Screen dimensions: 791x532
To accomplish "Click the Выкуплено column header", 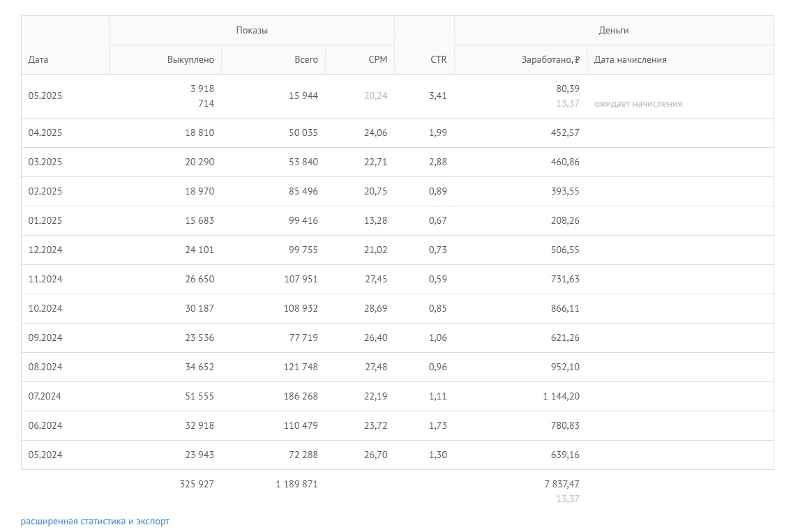I will coord(190,60).
